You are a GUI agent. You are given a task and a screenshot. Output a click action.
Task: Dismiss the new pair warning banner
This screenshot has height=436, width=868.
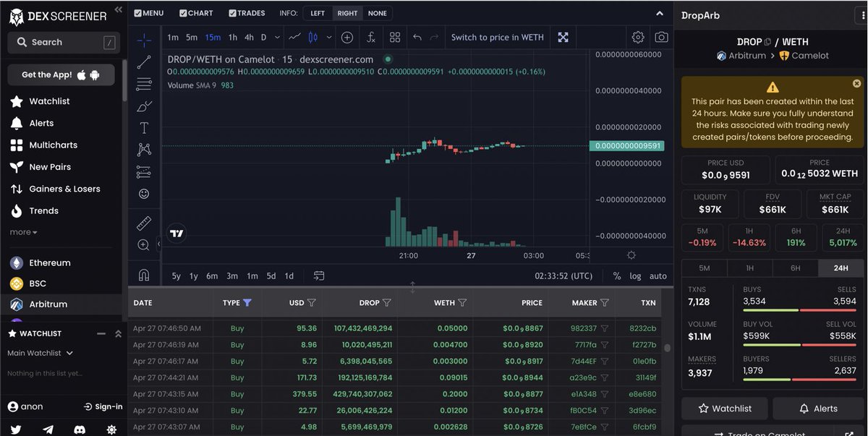(x=856, y=84)
